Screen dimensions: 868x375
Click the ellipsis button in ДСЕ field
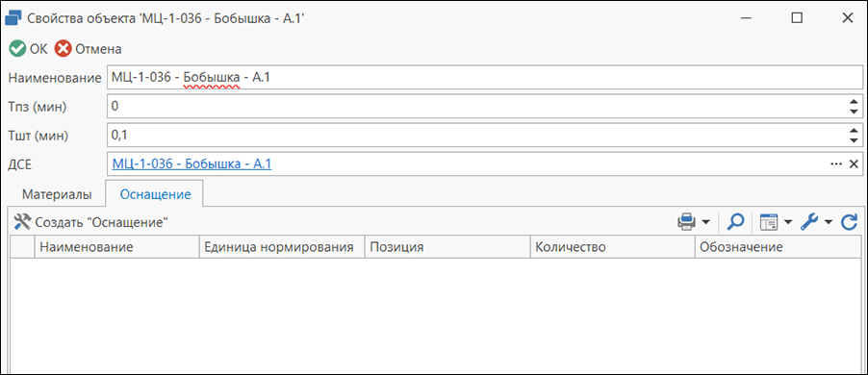coord(836,164)
